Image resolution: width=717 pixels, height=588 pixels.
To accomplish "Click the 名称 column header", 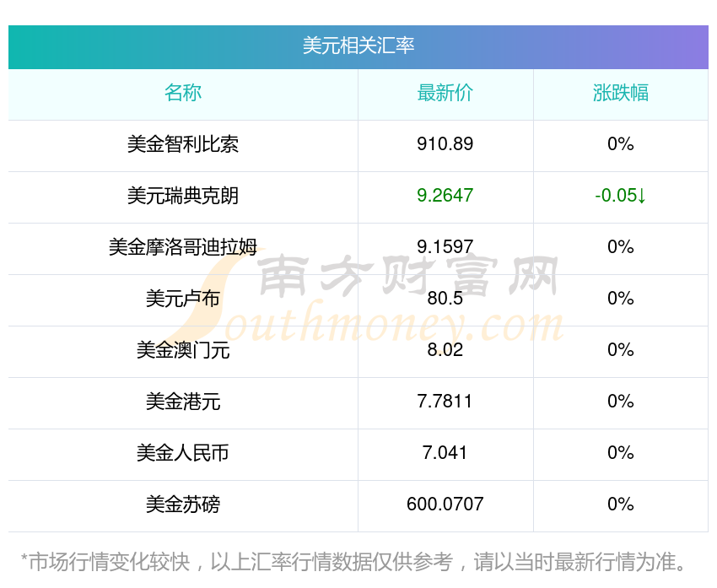I will click(x=183, y=93).
